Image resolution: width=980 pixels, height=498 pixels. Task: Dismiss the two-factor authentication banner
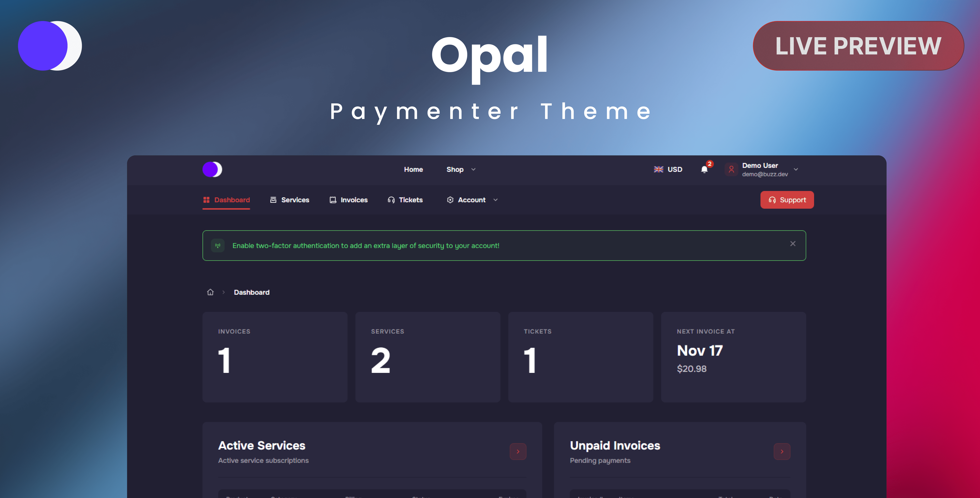tap(793, 243)
